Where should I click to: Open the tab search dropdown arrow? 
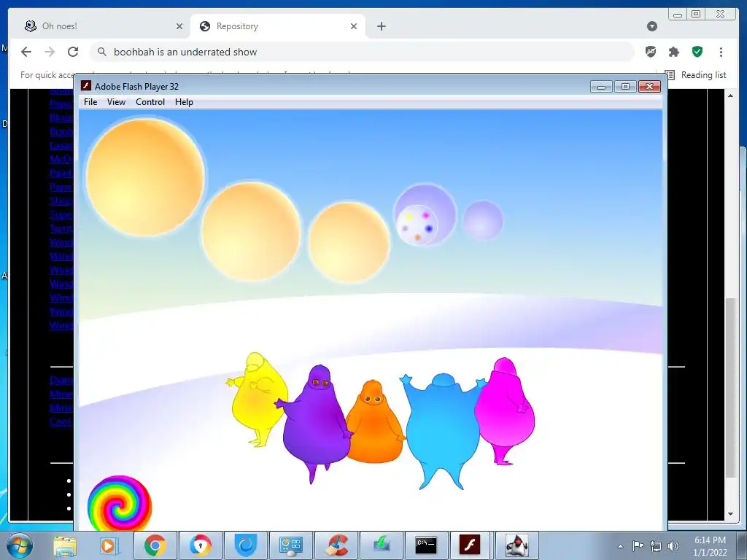click(652, 26)
